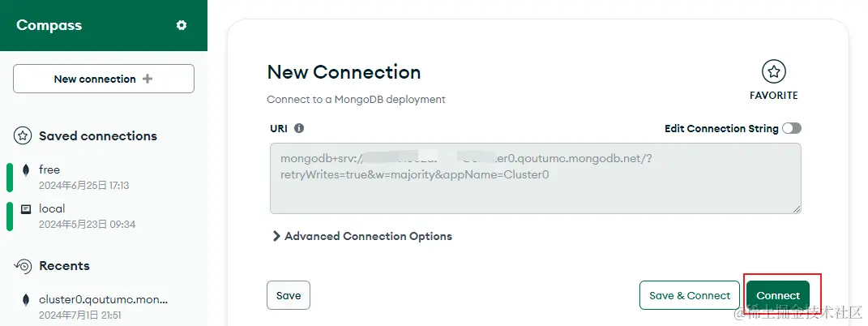Click the New connection button
This screenshot has width=868, height=326.
(104, 79)
